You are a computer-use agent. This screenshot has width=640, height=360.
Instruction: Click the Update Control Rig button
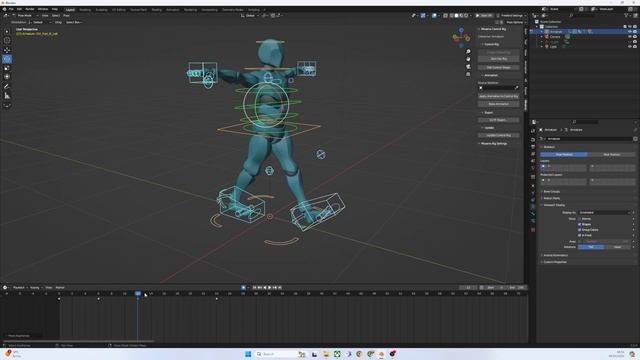click(x=499, y=135)
